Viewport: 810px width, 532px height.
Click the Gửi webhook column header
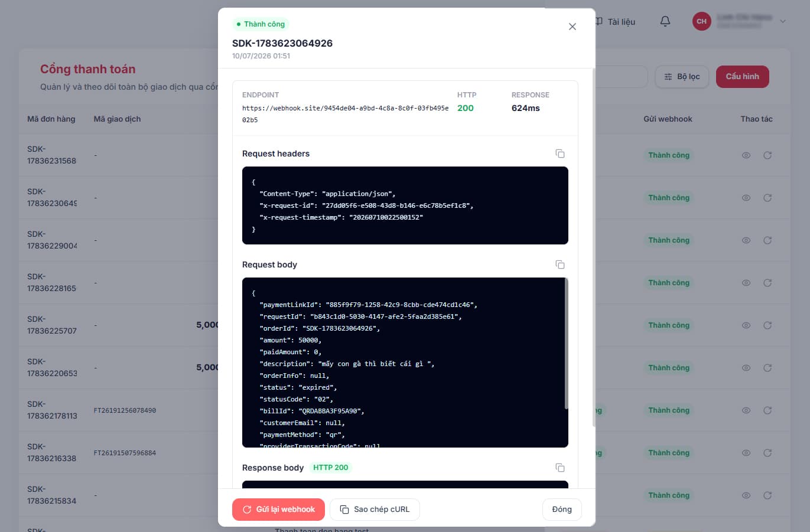668,119
